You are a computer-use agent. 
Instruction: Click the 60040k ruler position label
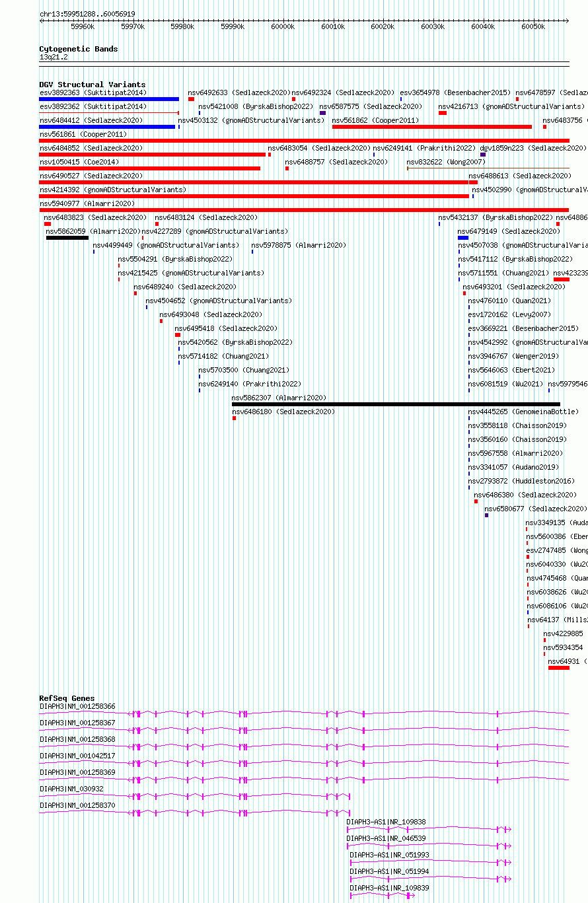pos(483,27)
